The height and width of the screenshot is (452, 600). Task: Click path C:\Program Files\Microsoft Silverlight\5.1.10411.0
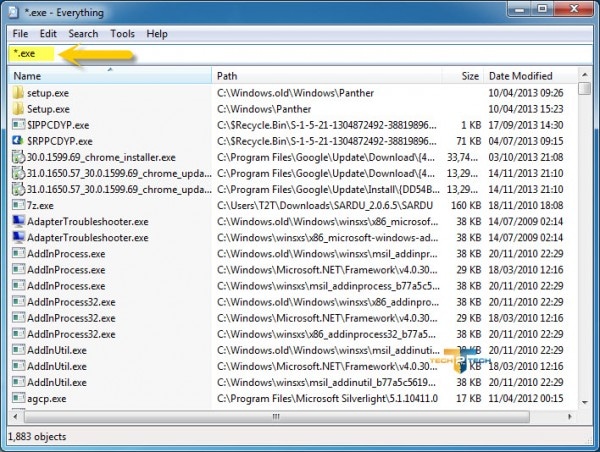(328, 398)
